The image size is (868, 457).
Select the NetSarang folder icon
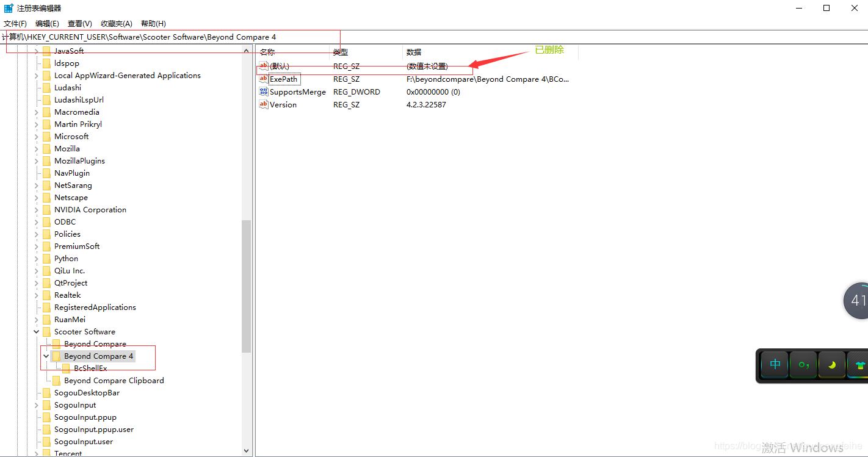tap(47, 185)
